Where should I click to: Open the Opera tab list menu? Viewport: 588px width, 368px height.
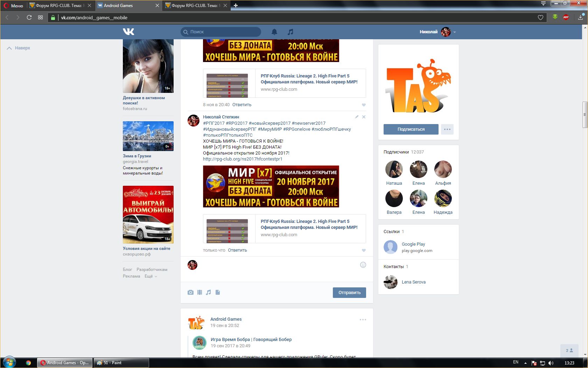coord(543,4)
